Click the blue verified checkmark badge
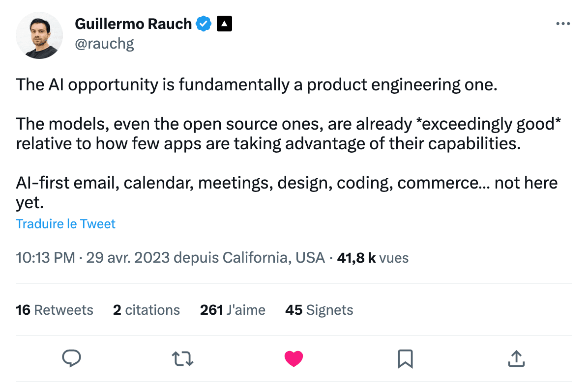 click(x=204, y=24)
